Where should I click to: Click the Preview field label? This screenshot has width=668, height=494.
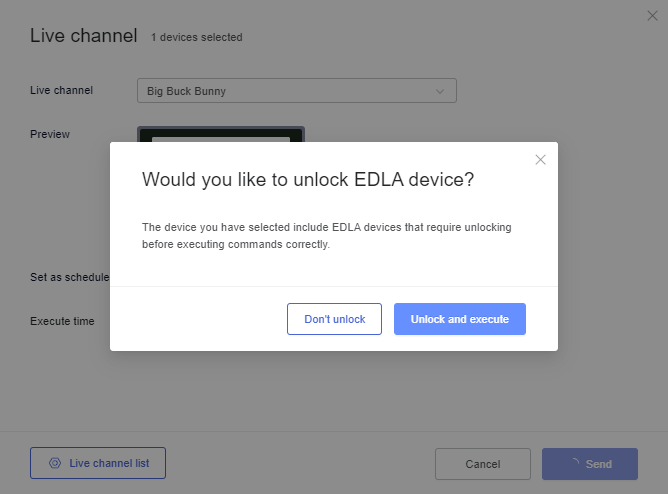pos(50,134)
